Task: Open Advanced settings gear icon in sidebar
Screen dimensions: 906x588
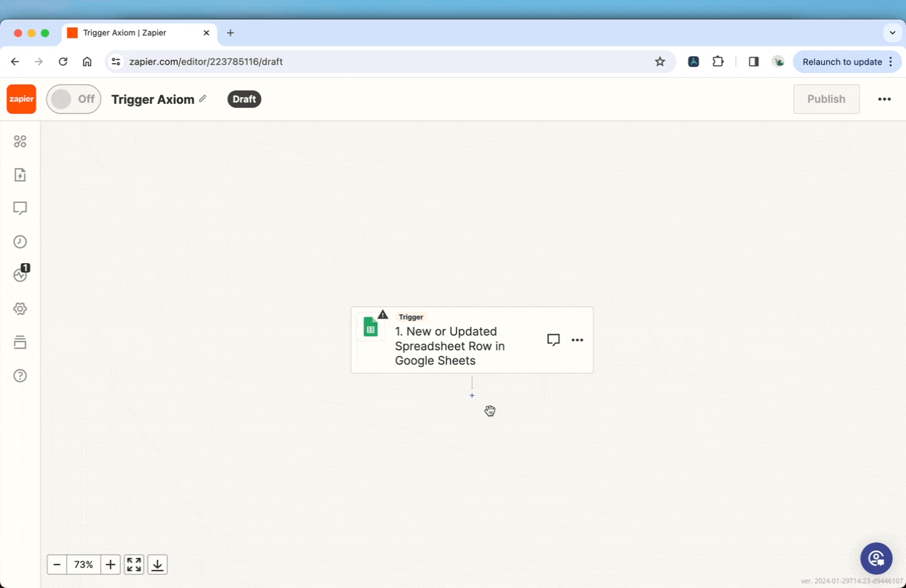Action: 20,309
